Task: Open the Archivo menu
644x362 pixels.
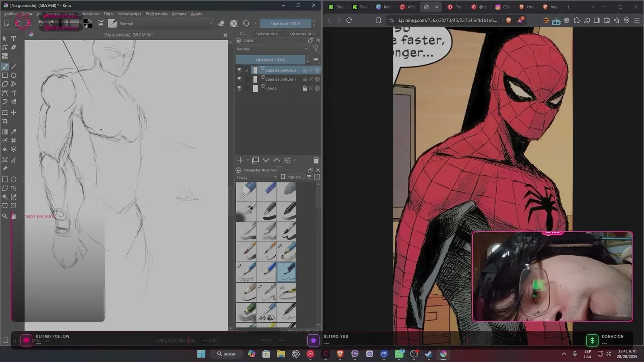Action: (10, 14)
